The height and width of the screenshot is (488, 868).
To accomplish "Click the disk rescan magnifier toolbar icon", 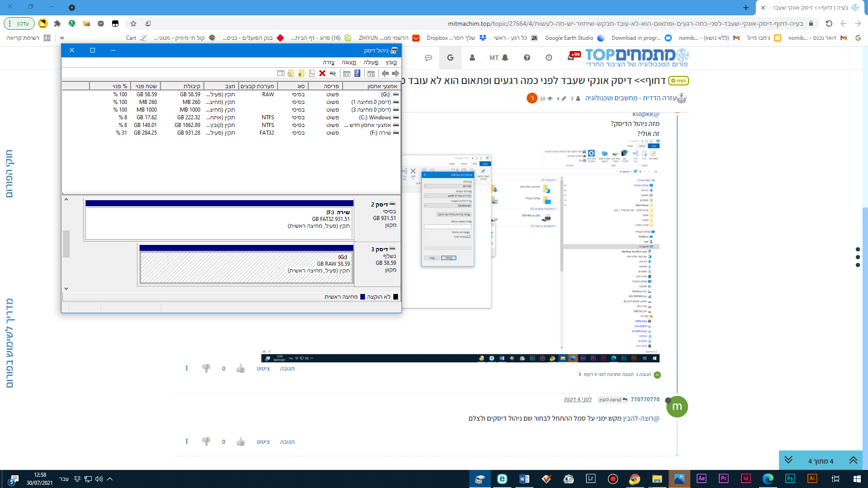I will tap(333, 74).
